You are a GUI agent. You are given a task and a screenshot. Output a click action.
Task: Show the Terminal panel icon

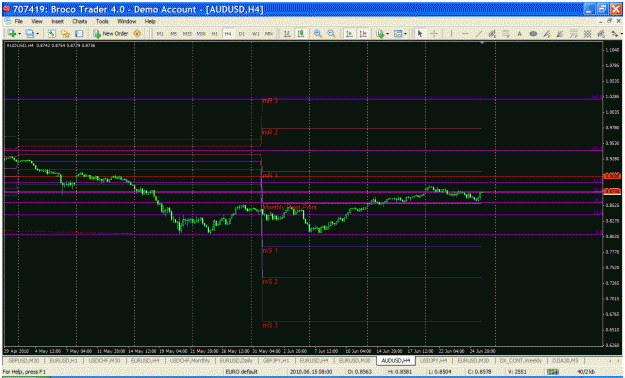coord(79,34)
